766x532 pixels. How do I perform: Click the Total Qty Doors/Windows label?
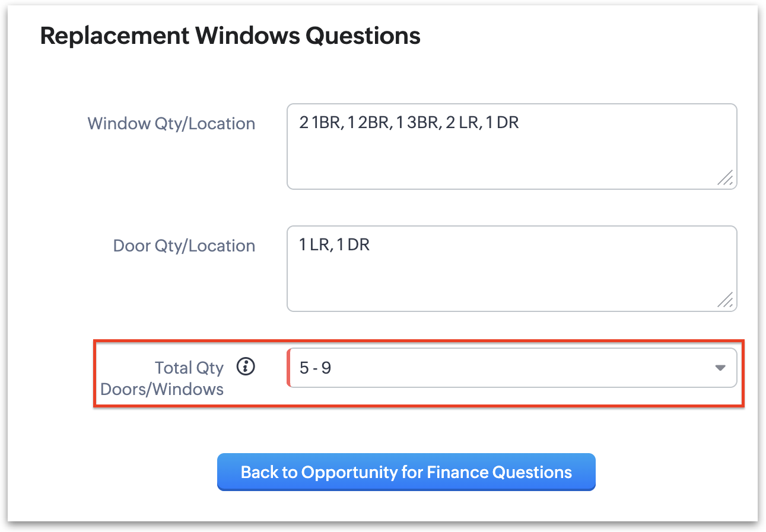[x=162, y=378]
